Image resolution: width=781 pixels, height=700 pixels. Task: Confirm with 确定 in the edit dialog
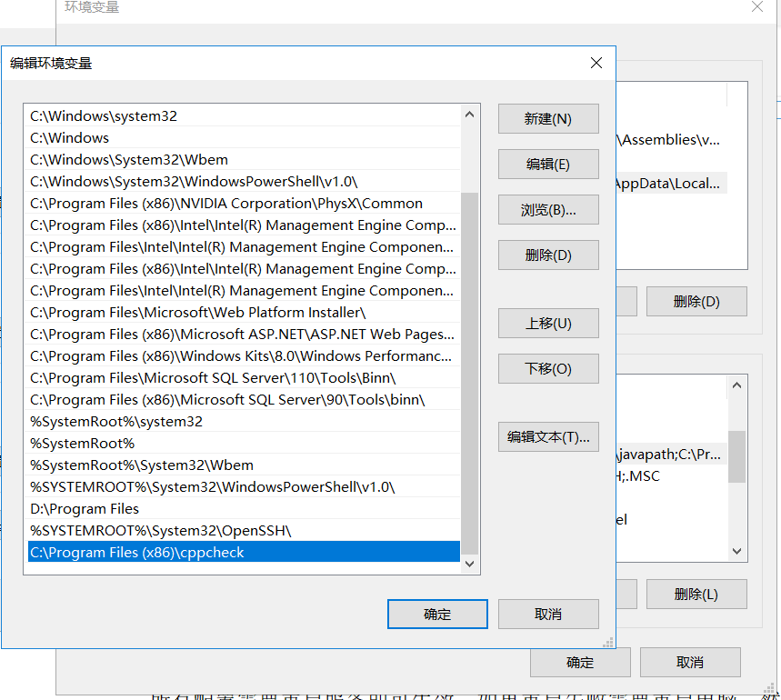(437, 615)
